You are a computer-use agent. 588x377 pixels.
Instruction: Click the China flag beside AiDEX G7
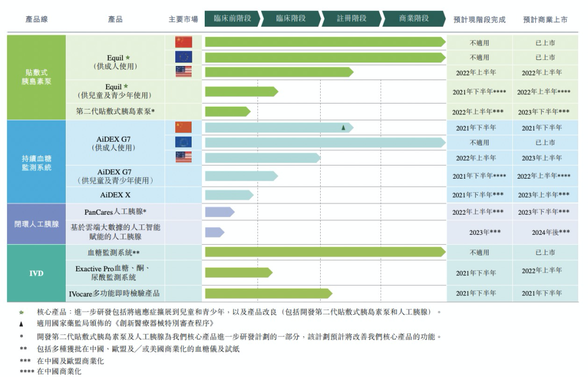pos(183,127)
